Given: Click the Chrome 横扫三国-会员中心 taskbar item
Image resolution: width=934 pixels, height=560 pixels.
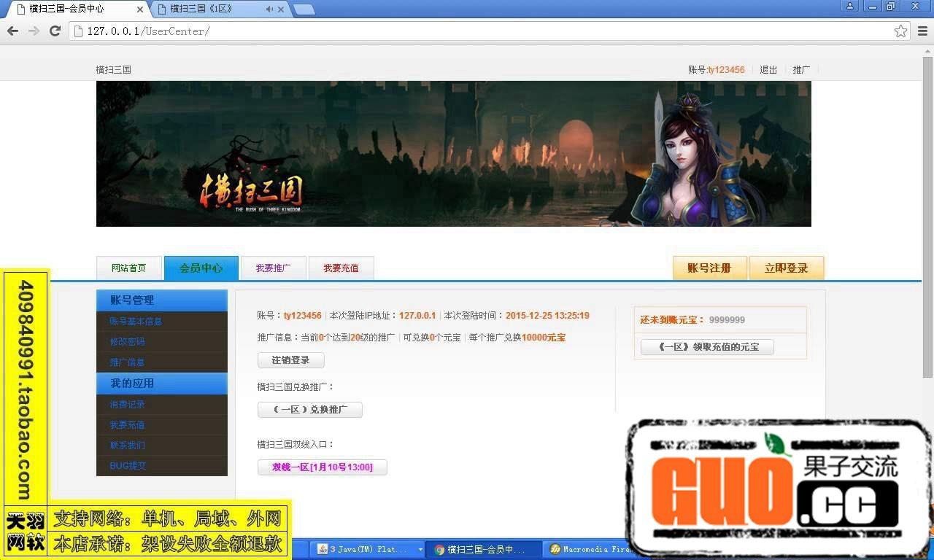Looking at the screenshot, I should pos(485,550).
